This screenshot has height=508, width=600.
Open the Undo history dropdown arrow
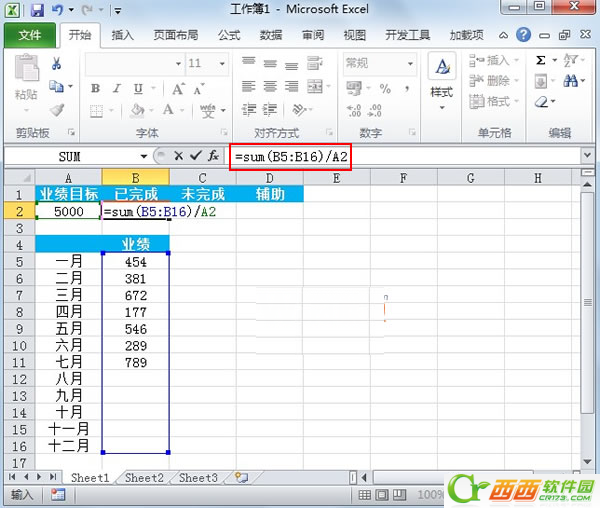[x=71, y=10]
